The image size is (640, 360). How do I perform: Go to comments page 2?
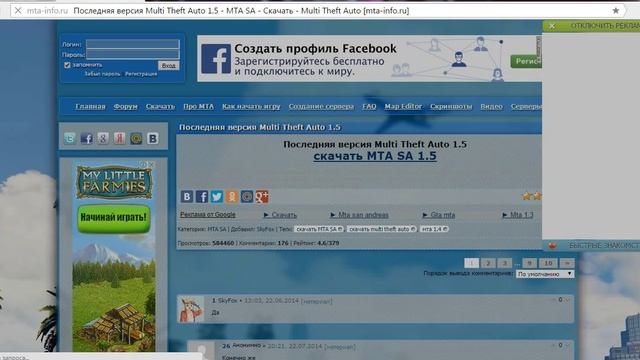pos(488,263)
